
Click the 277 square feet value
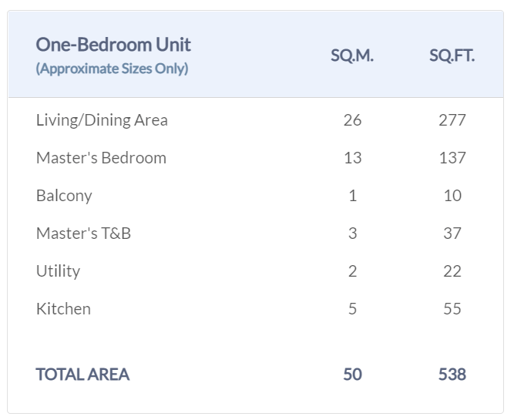(452, 120)
